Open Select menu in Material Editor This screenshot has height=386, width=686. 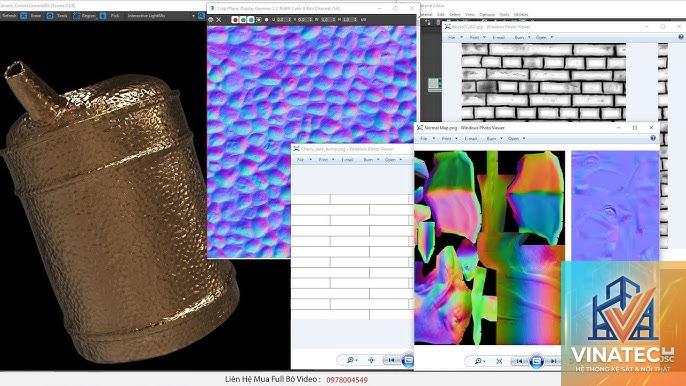(455, 14)
